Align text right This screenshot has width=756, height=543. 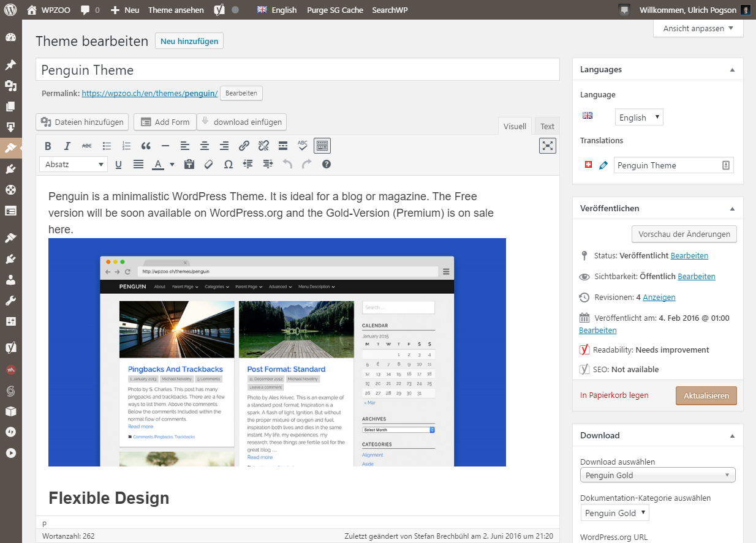pyautogui.click(x=224, y=146)
